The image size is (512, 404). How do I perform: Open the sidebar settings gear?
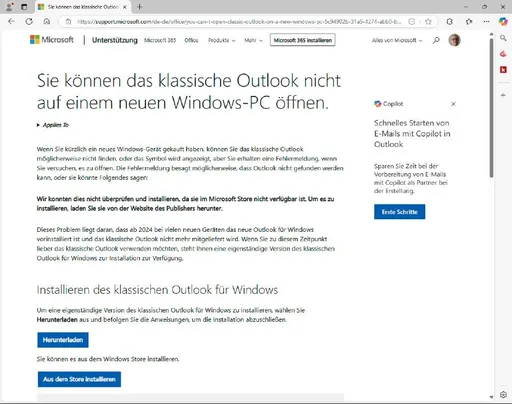[x=503, y=395]
